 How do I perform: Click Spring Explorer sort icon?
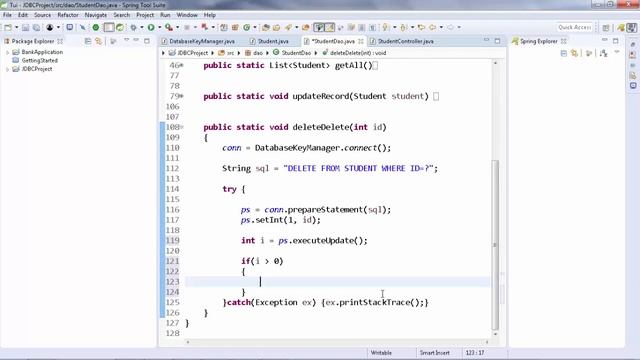coord(604,53)
